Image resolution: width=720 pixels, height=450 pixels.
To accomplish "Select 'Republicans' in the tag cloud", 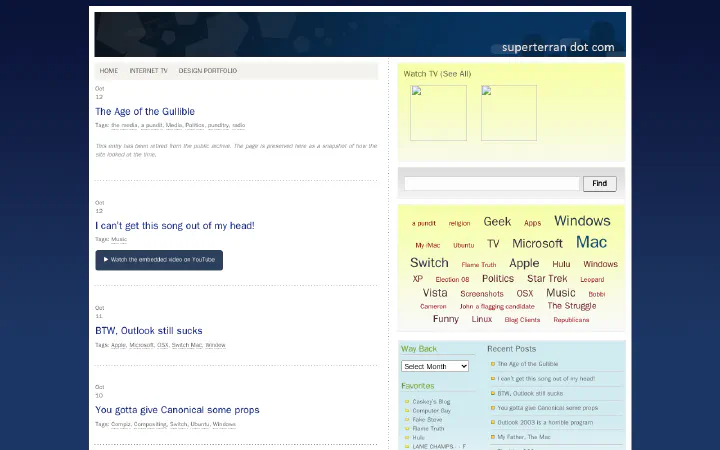I will pos(571,320).
